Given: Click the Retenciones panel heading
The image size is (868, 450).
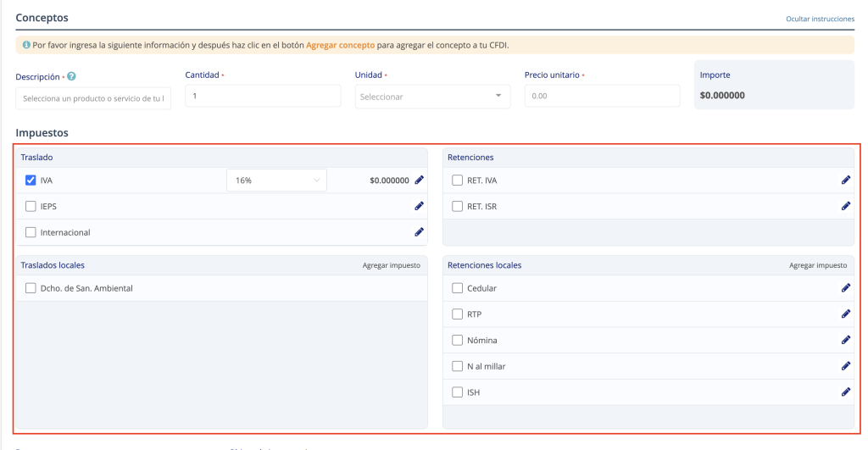Looking at the screenshot, I should point(470,157).
